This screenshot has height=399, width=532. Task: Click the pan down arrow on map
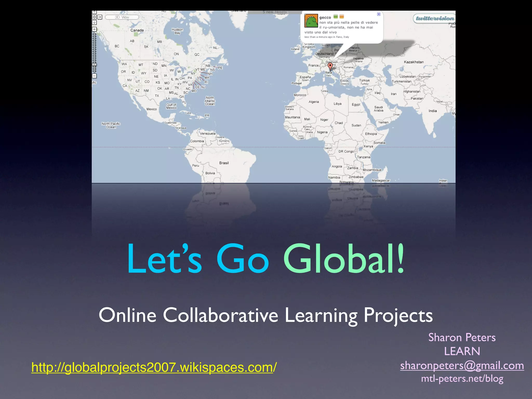(x=94, y=23)
